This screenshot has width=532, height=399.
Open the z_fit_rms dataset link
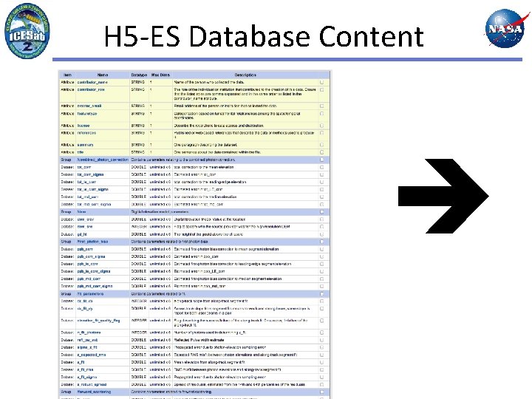[x=85, y=370]
